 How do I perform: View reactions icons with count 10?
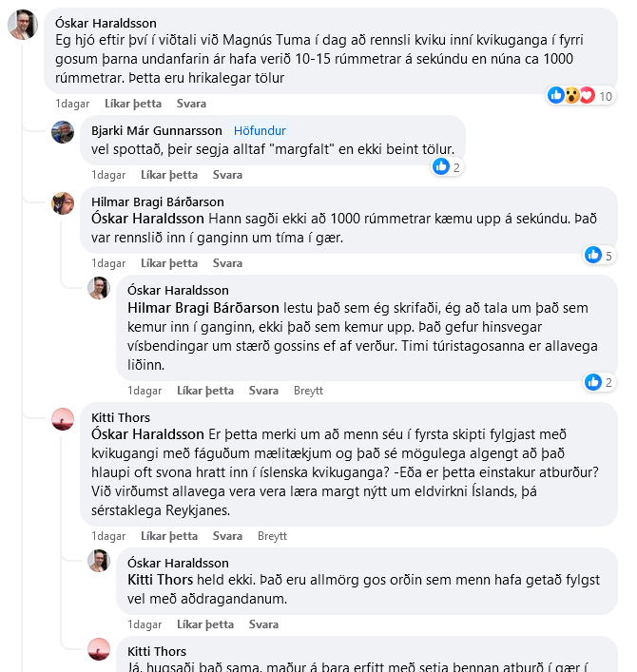pyautogui.click(x=580, y=95)
